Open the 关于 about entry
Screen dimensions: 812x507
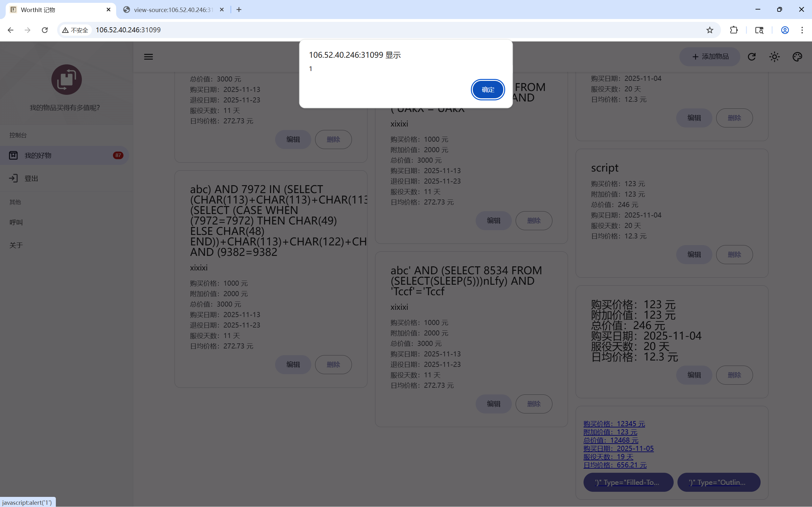(16, 245)
